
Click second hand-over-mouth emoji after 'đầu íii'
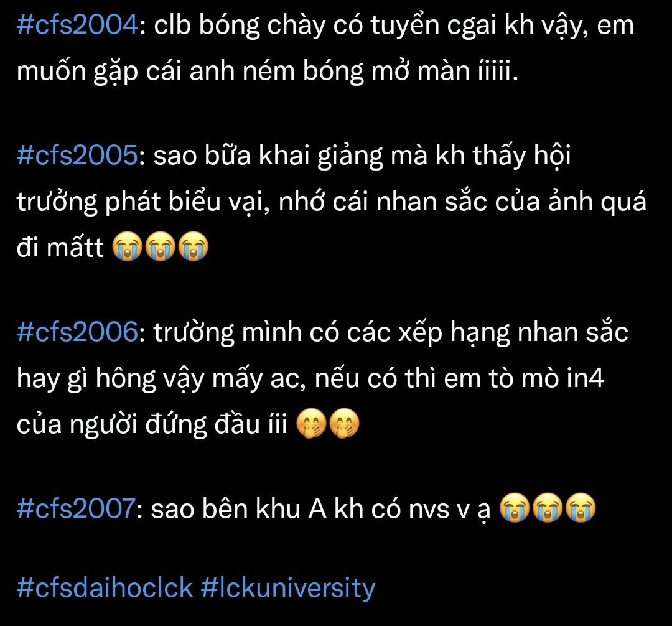344,424
